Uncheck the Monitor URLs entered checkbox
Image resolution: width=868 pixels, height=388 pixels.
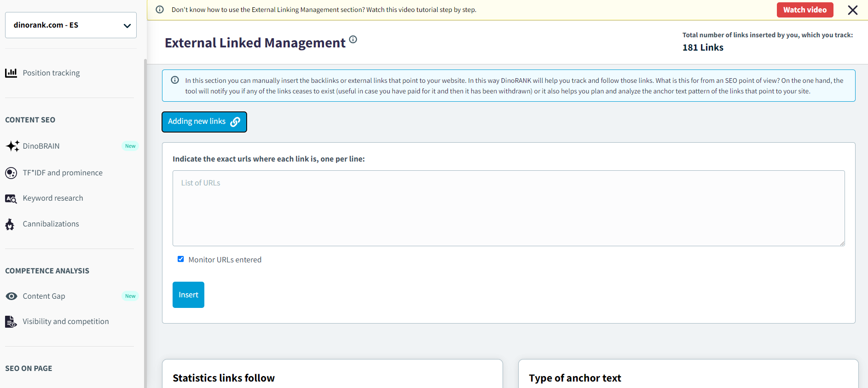click(181, 259)
